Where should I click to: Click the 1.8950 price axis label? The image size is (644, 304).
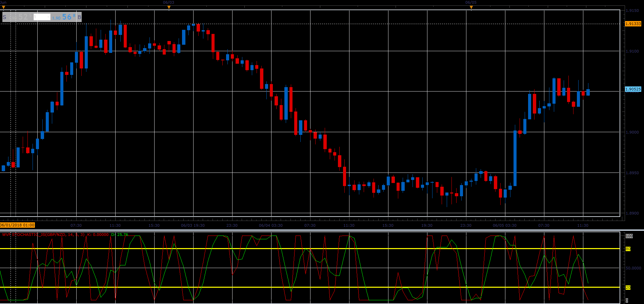click(632, 173)
